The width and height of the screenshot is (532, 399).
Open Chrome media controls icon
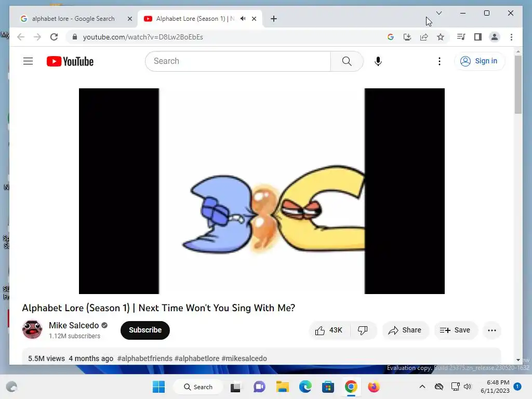461,37
